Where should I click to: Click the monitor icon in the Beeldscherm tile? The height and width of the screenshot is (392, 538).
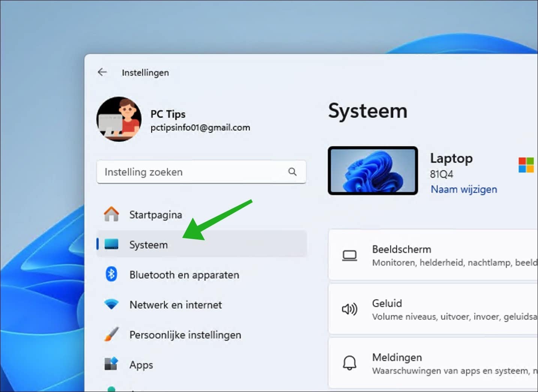coord(350,255)
